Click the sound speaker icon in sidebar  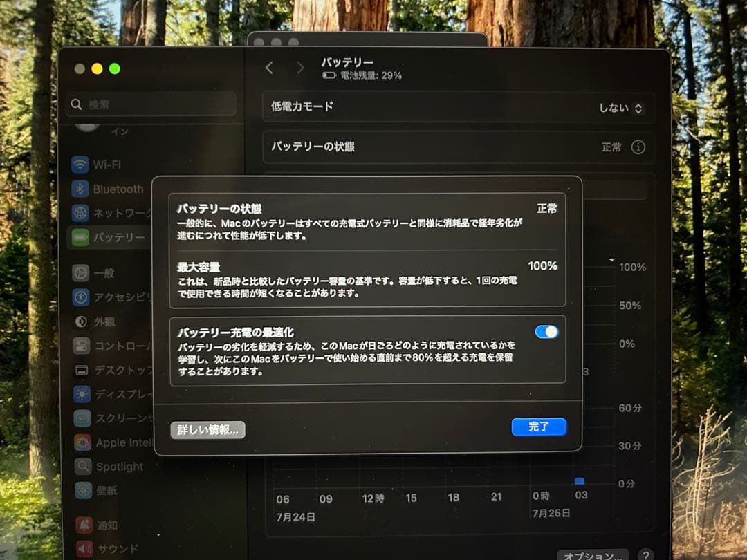(x=84, y=549)
